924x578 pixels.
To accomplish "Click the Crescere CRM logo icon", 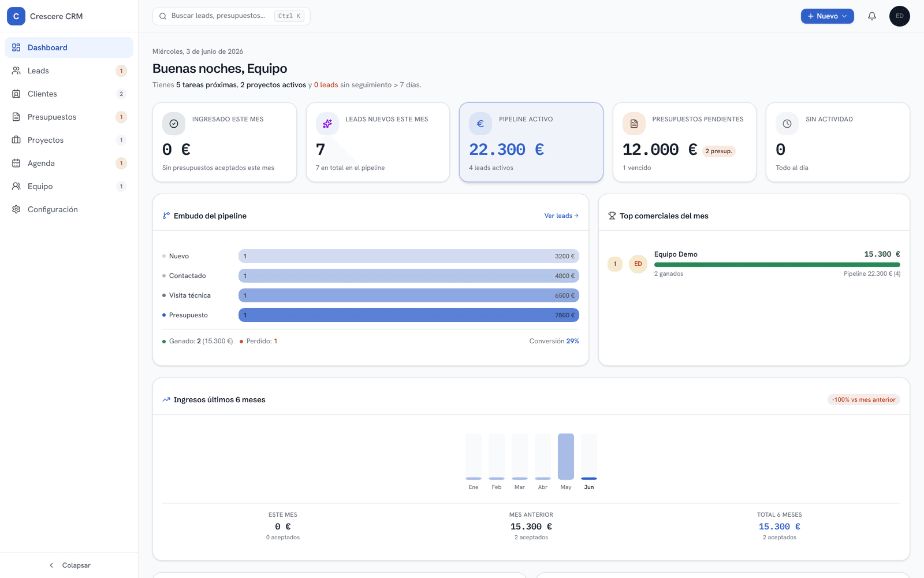I will click(16, 16).
